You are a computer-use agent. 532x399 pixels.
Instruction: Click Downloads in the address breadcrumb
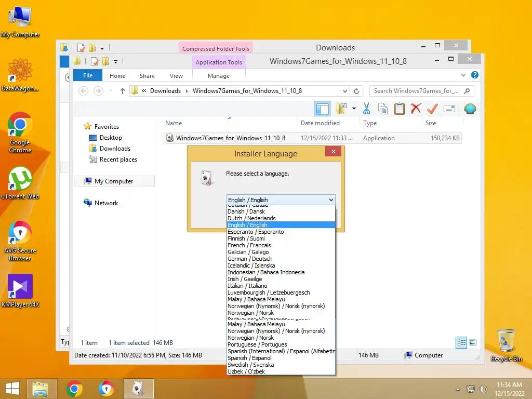tap(166, 91)
